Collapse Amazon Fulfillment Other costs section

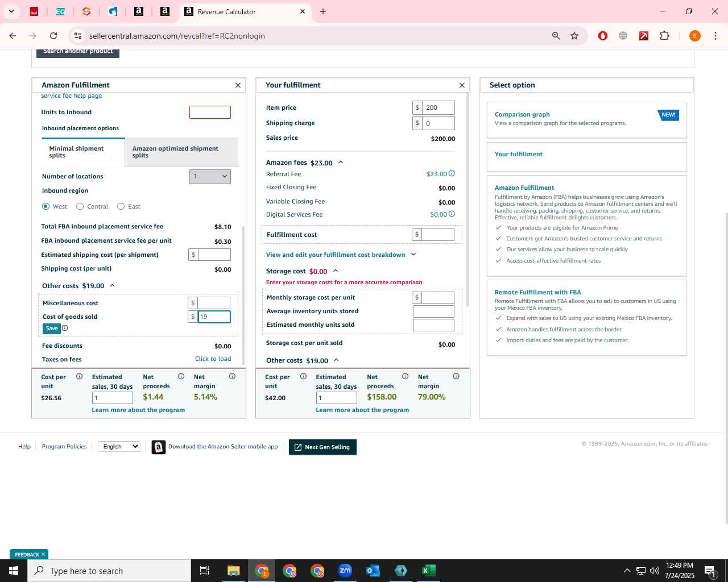(x=112, y=286)
